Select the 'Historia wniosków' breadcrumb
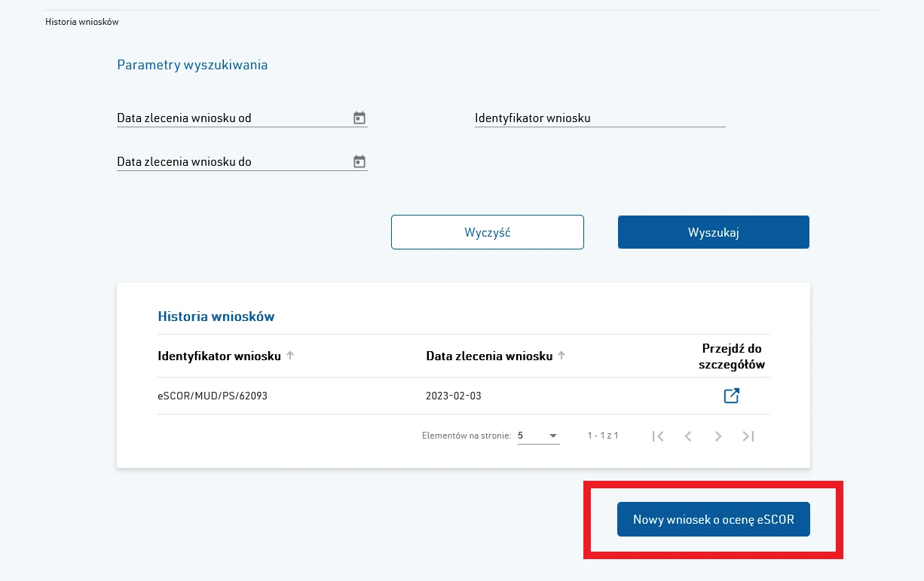924x581 pixels. coord(81,22)
